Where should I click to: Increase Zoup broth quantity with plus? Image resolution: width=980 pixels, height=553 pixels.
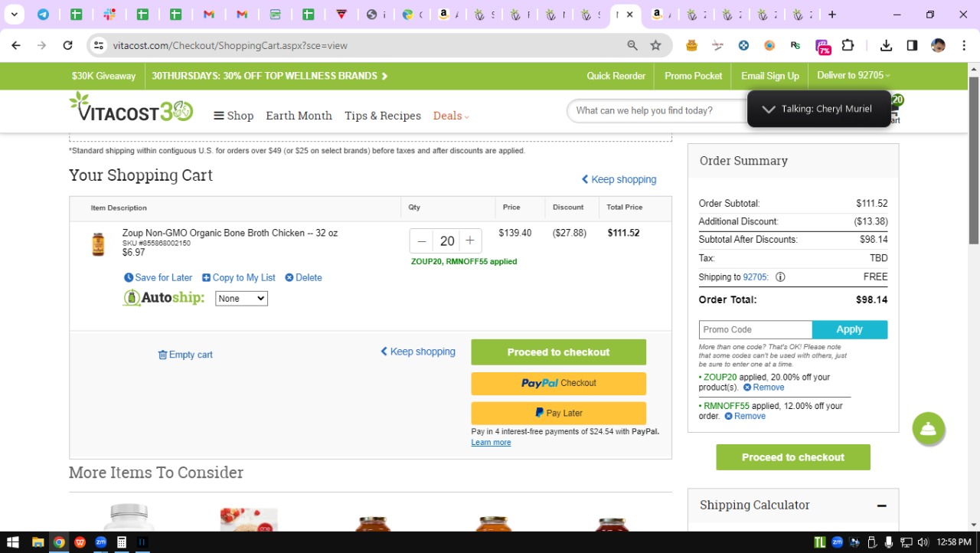tap(470, 241)
